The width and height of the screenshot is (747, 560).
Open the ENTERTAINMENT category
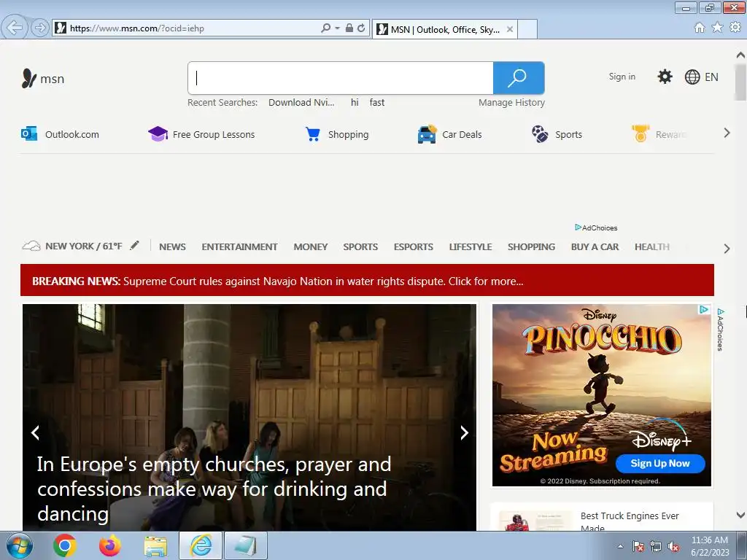click(239, 246)
